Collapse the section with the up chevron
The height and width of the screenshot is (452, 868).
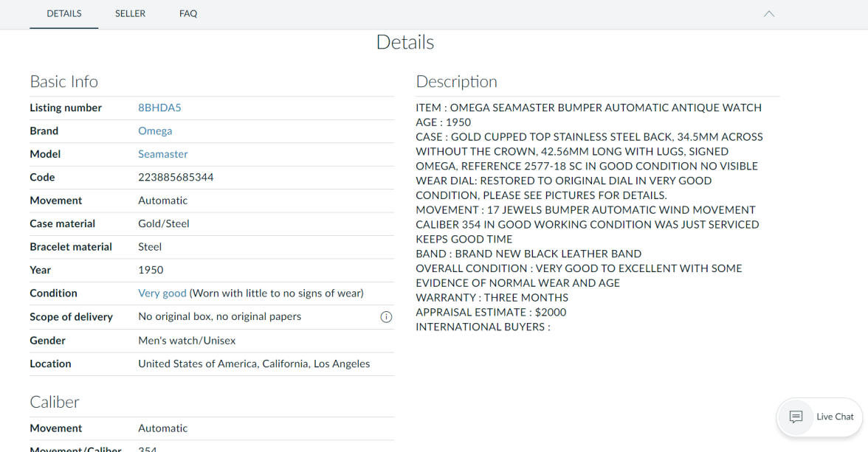769,13
